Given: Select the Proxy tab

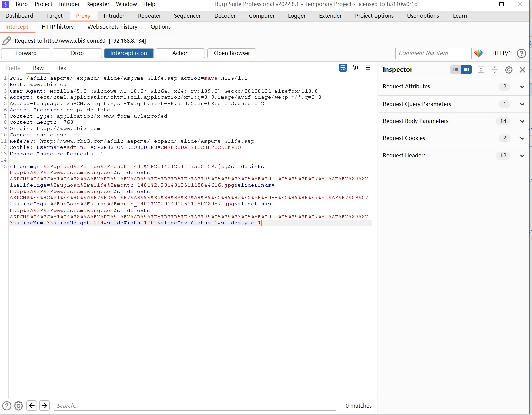Looking at the screenshot, I should [x=83, y=16].
